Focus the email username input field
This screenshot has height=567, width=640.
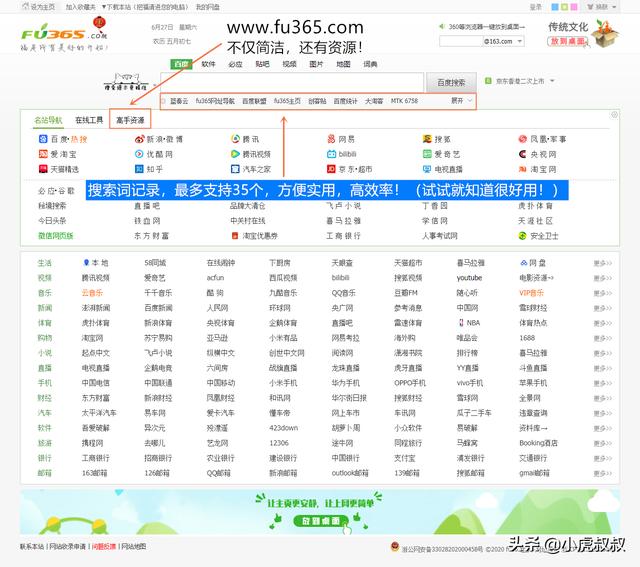tap(461, 41)
